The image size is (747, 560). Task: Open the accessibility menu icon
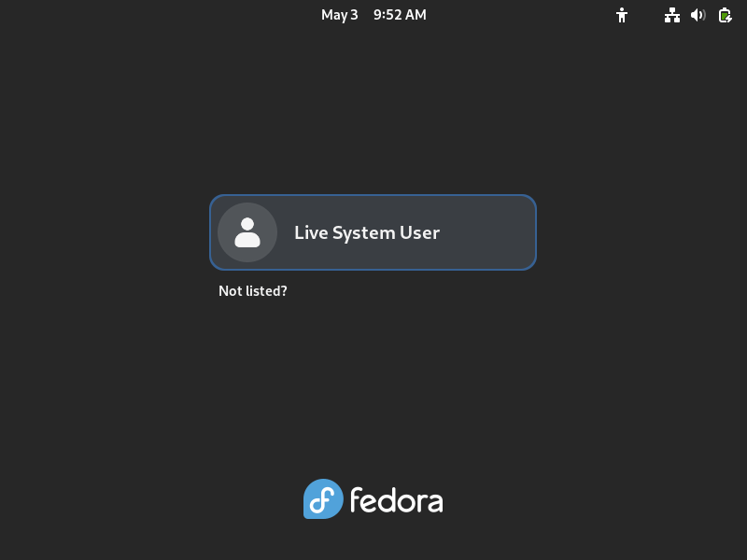tap(622, 15)
